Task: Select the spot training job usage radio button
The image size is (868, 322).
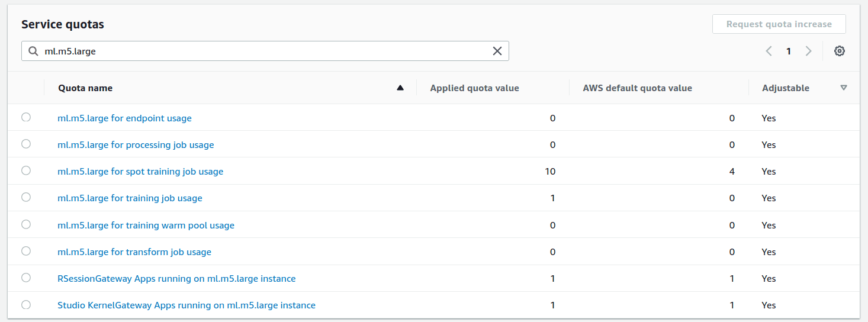Action: 26,170
